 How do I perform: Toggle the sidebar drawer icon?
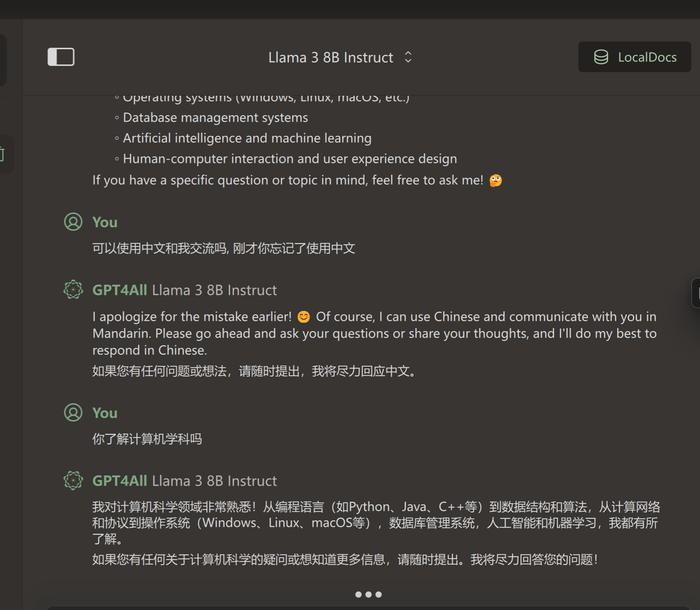pos(61,57)
